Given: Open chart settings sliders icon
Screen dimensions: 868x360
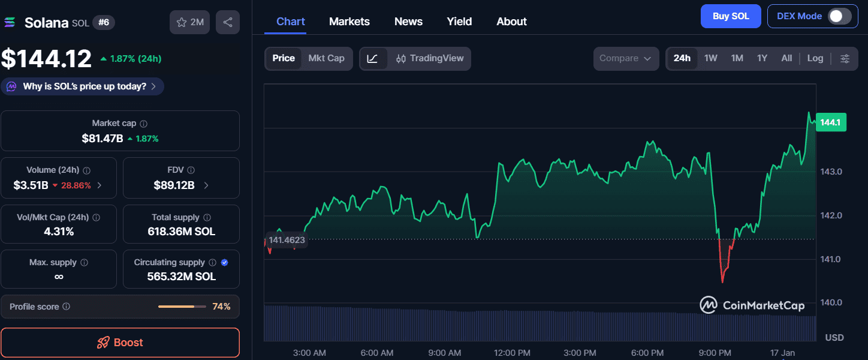Looking at the screenshot, I should coord(845,58).
